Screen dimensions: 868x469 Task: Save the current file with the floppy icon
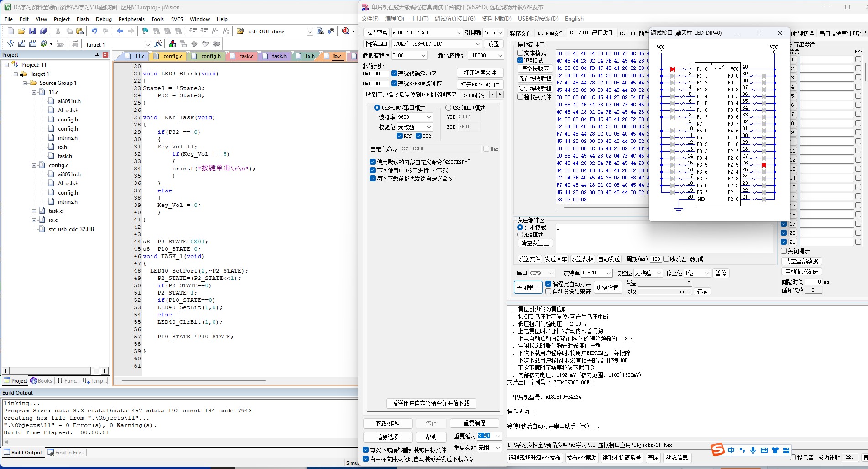click(x=32, y=31)
